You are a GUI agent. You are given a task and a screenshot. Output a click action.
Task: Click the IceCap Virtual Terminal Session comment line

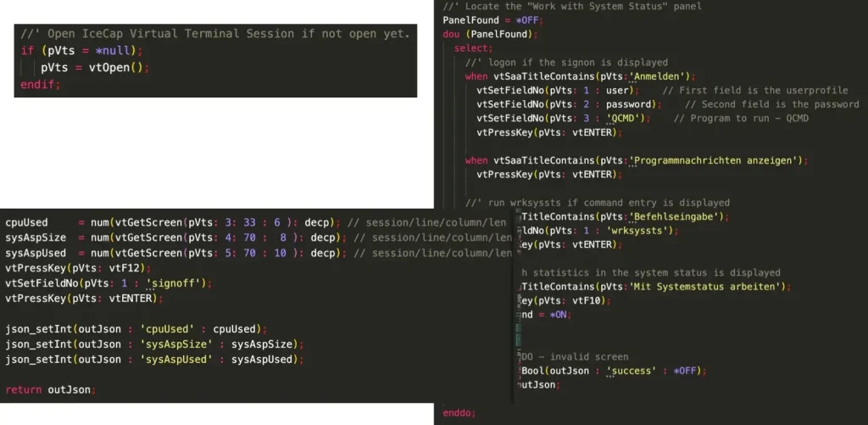point(215,34)
